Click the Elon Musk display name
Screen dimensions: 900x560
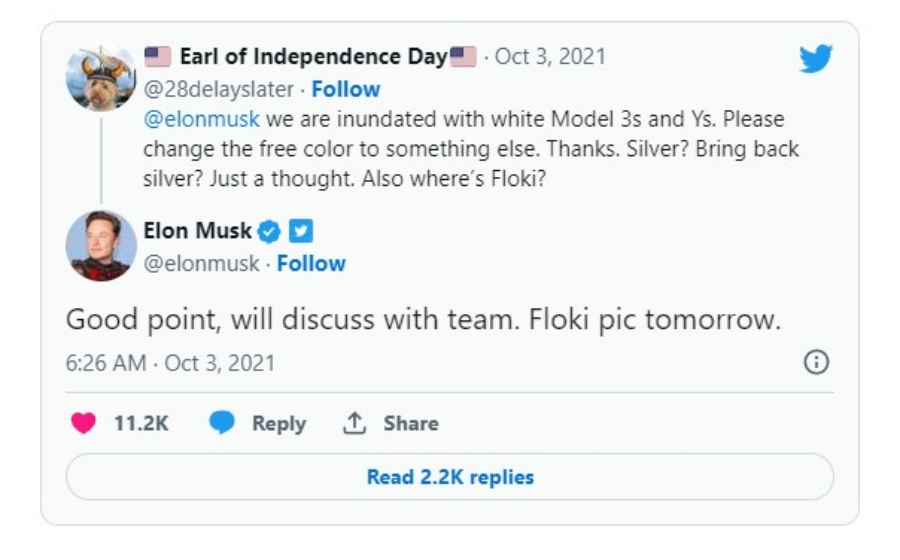coord(197,231)
